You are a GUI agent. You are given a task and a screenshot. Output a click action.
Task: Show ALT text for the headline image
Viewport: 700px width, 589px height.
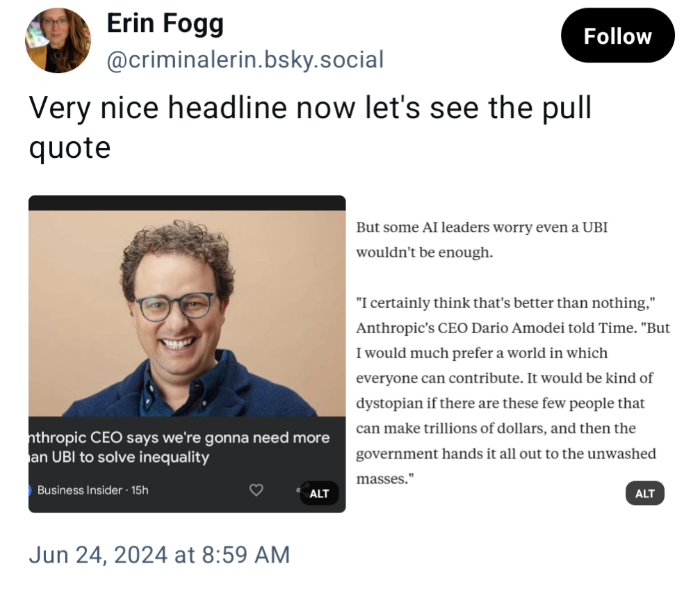click(319, 494)
